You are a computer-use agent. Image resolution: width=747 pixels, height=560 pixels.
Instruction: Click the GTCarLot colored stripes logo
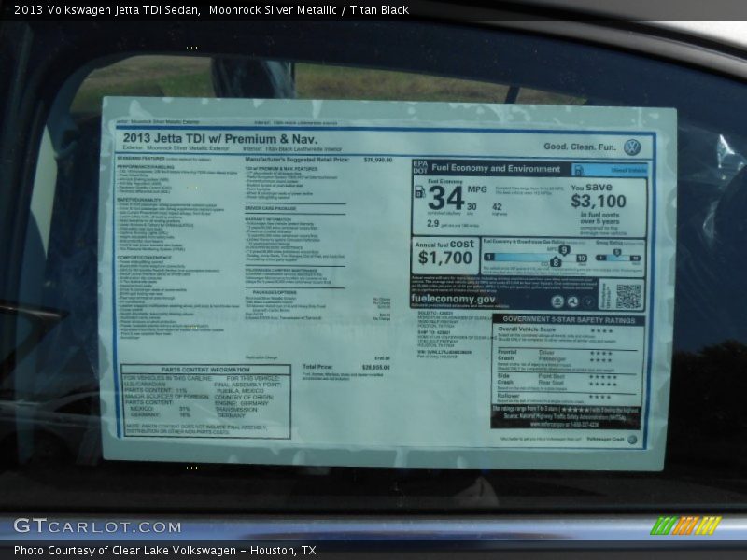point(685,525)
